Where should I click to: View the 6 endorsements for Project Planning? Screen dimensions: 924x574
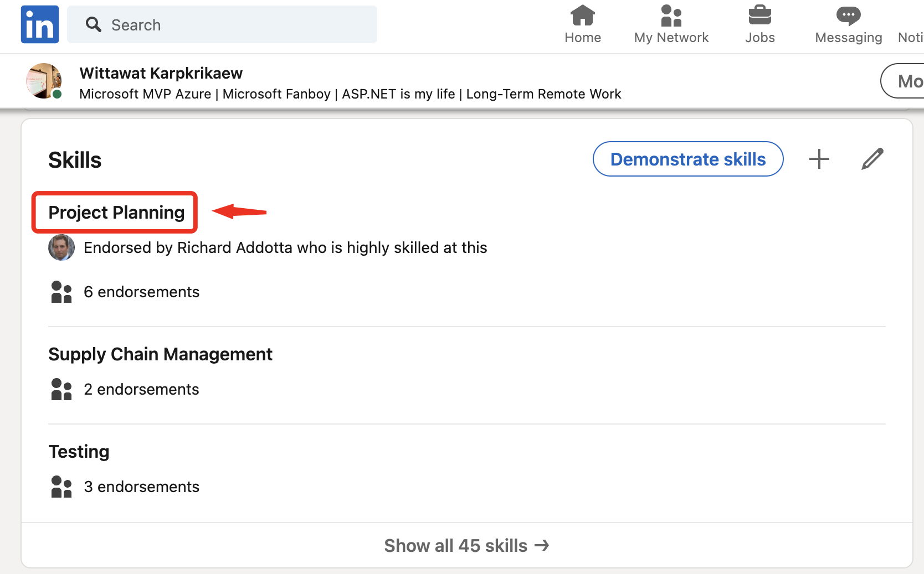141,292
